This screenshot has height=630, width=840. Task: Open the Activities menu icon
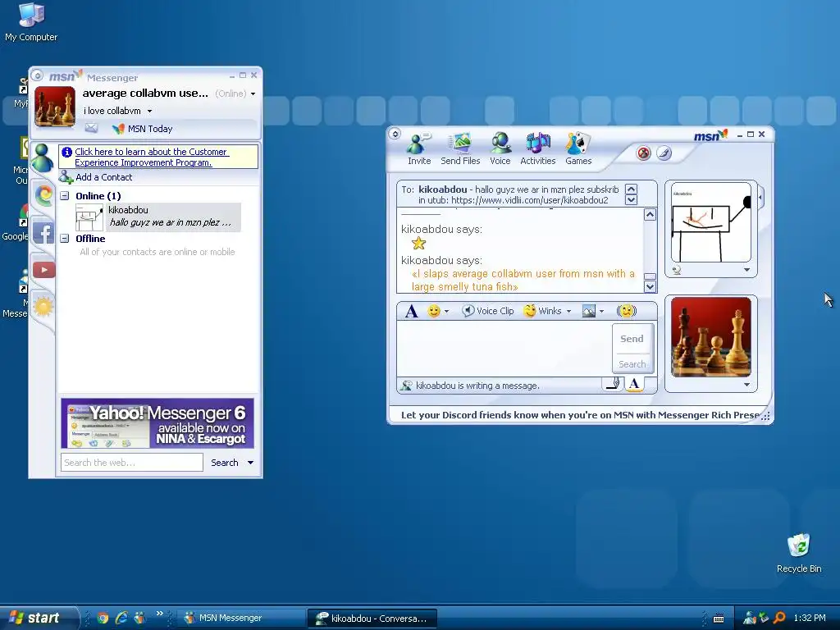[538, 149]
